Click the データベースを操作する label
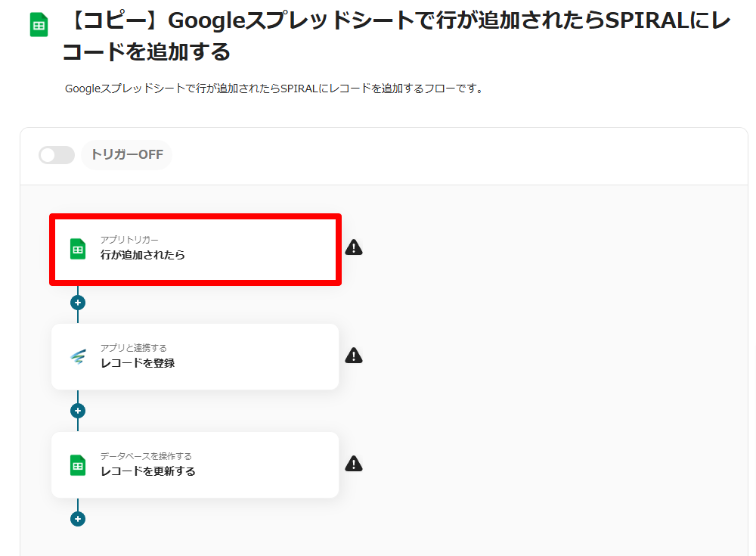756x556 pixels. point(146,456)
